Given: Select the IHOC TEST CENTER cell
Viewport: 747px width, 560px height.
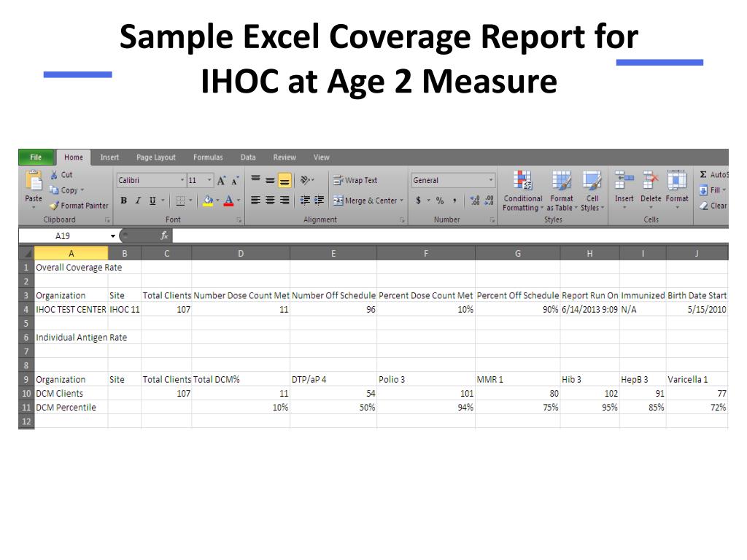Looking at the screenshot, I should (x=71, y=309).
